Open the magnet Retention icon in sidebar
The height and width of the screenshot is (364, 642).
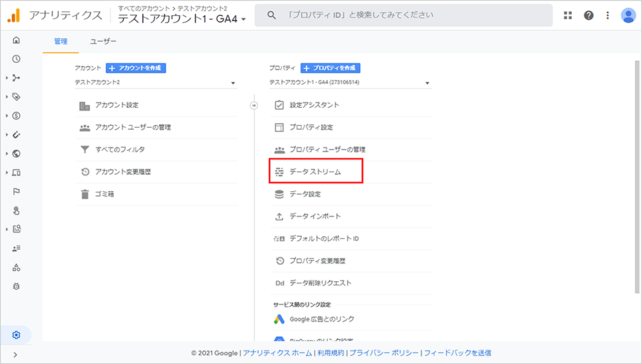(x=17, y=135)
